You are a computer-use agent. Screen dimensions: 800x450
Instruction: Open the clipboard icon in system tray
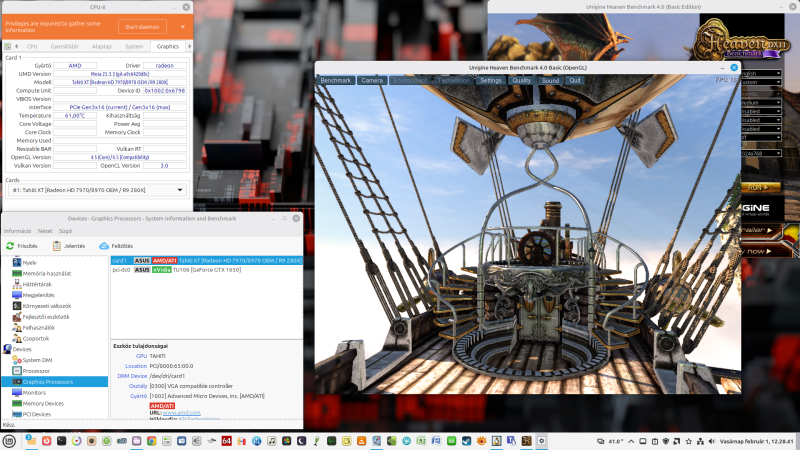[x=655, y=441]
